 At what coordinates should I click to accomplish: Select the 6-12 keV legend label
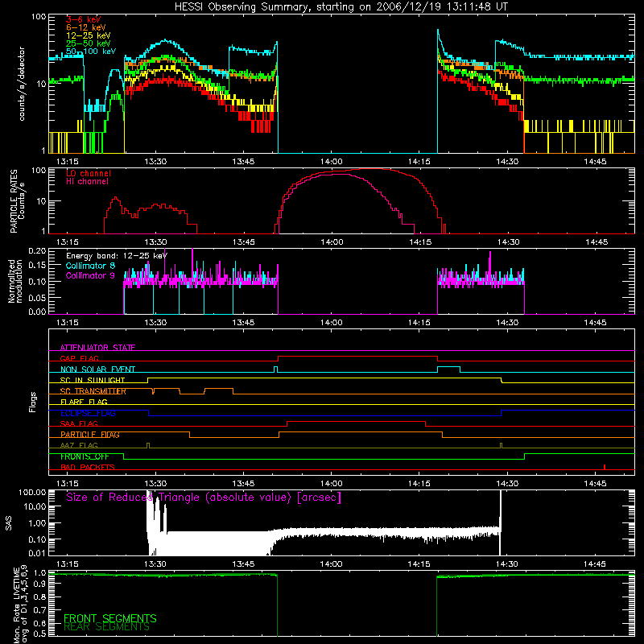86,27
